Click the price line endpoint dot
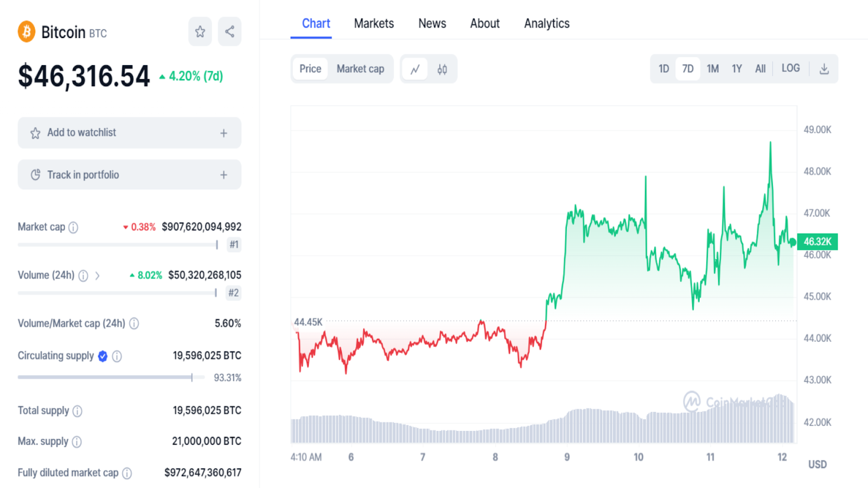Screen dimensions: 868x488 [793, 242]
